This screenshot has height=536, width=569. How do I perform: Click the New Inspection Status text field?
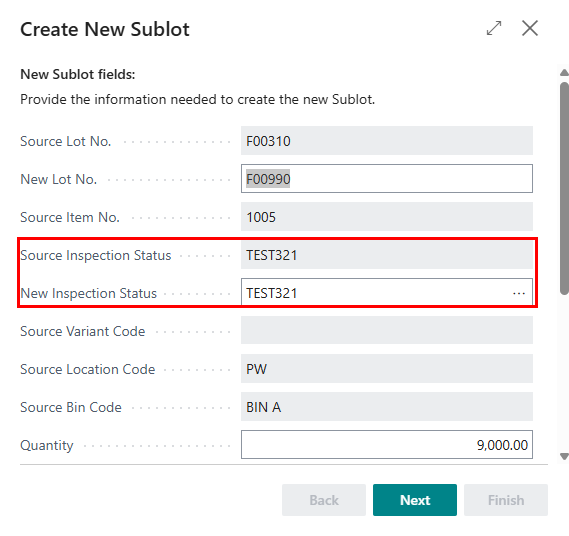(376, 293)
